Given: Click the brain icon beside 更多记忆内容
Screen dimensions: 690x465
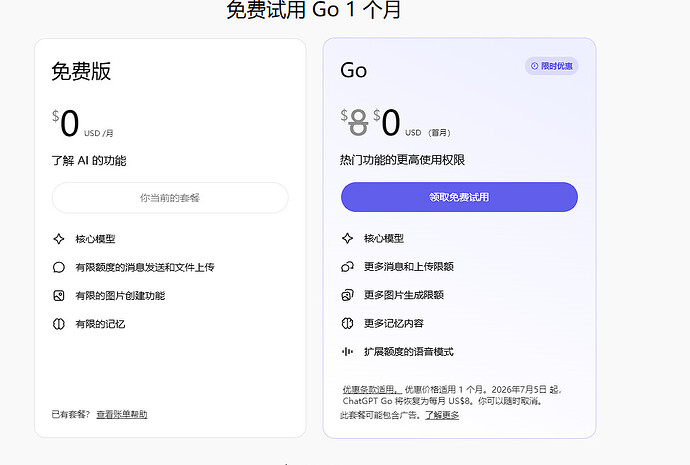Looking at the screenshot, I should click(347, 323).
